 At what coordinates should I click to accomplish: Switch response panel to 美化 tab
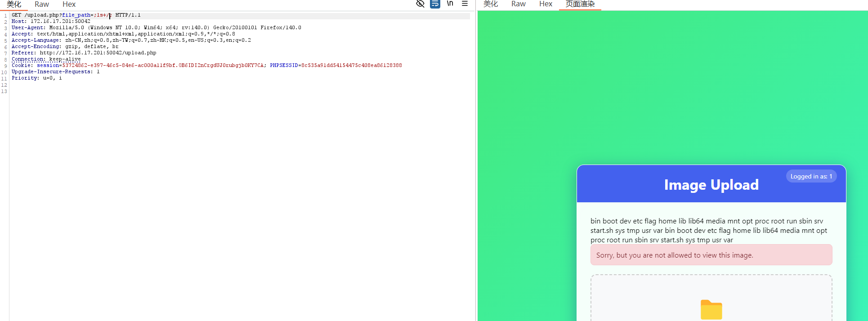coord(491,4)
